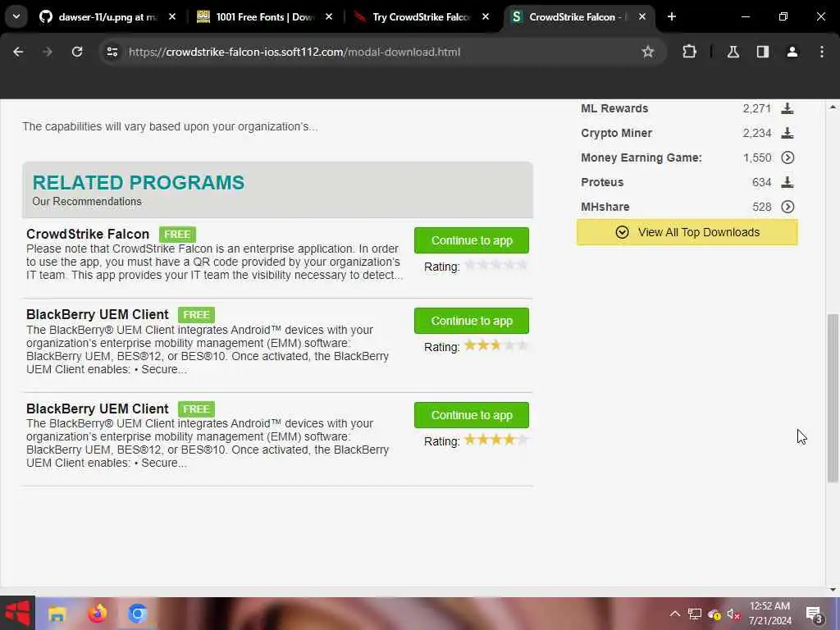Open the network icon in system tray
Viewport: 840px width, 630px height.
pyautogui.click(x=695, y=614)
